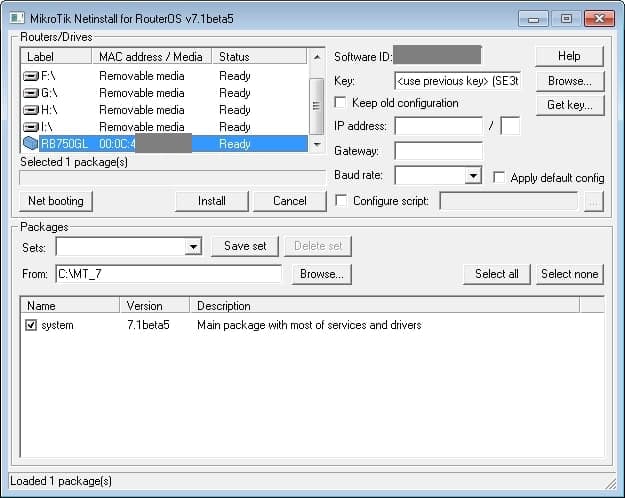This screenshot has width=625, height=498.
Task: Click the 7.1beta5 version cell
Action: tap(148, 325)
